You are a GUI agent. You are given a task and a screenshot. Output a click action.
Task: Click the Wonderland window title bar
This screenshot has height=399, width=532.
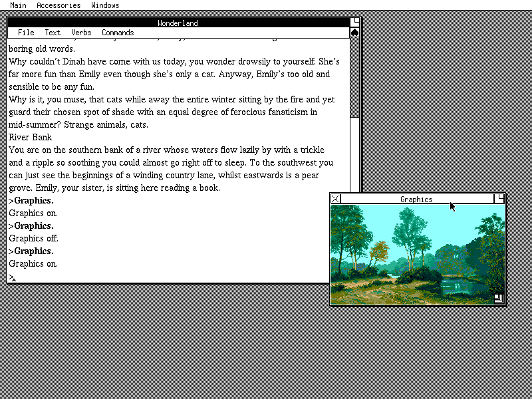(178, 23)
